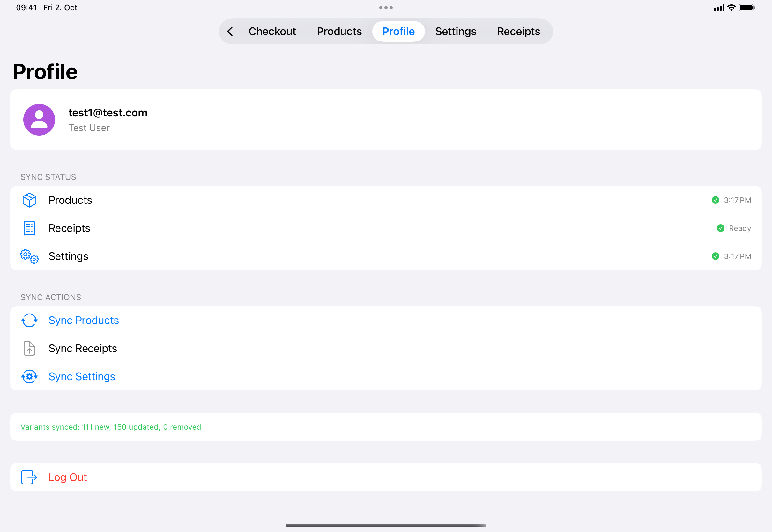
Task: Click the Settings gears icon in Sync Status
Action: pyautogui.click(x=29, y=256)
